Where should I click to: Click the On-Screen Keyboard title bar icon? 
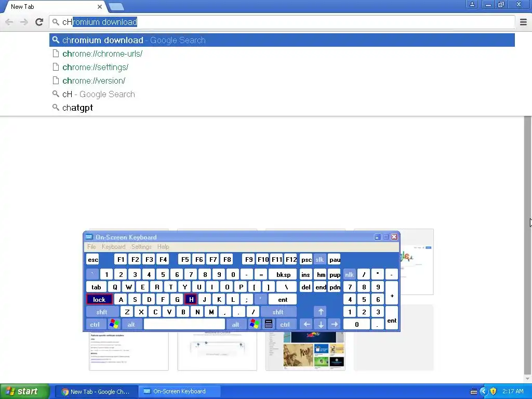(x=89, y=237)
